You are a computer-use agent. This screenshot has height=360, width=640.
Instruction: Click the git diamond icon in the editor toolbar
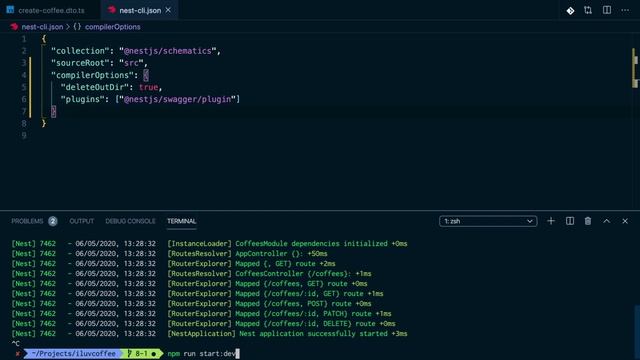coord(570,11)
